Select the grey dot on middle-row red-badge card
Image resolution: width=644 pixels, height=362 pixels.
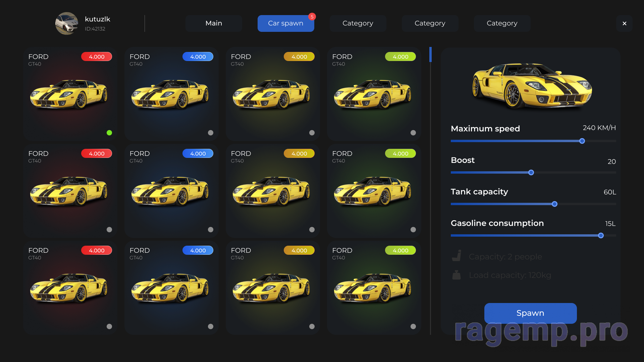[x=109, y=230]
